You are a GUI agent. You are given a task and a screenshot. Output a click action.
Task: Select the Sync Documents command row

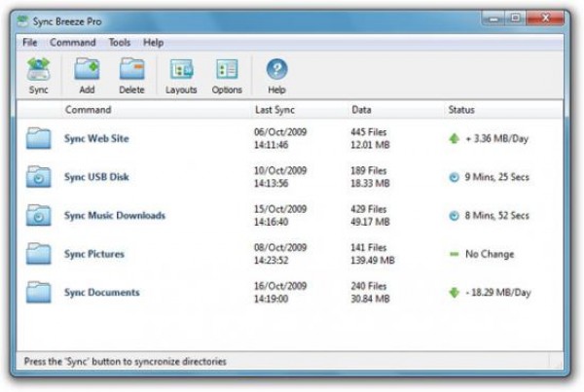pyautogui.click(x=101, y=292)
